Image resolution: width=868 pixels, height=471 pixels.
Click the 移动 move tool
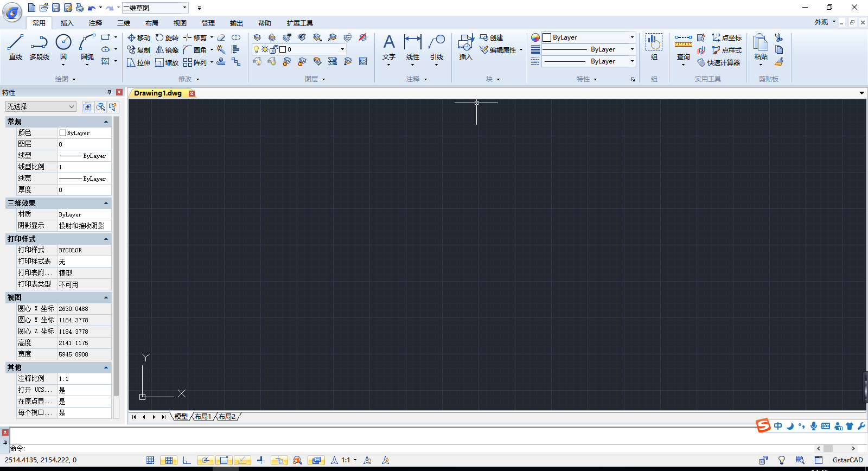pyautogui.click(x=139, y=37)
